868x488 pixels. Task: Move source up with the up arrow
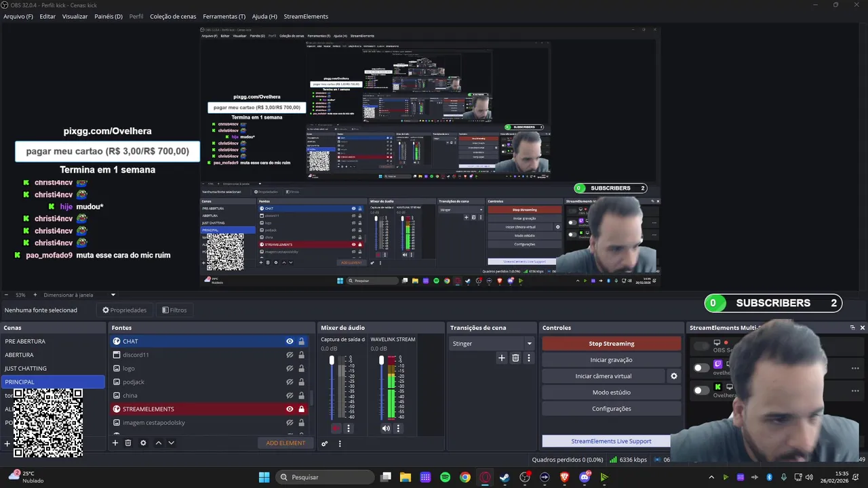(x=159, y=443)
